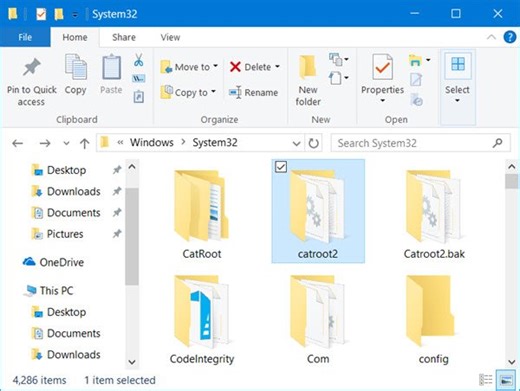520x391 pixels.
Task: Click navigation pane scroll up arrow
Action: tap(132, 166)
